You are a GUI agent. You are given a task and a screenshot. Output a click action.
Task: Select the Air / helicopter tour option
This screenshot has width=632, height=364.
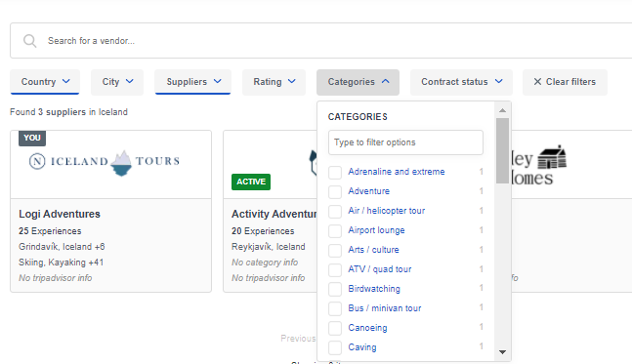click(387, 211)
